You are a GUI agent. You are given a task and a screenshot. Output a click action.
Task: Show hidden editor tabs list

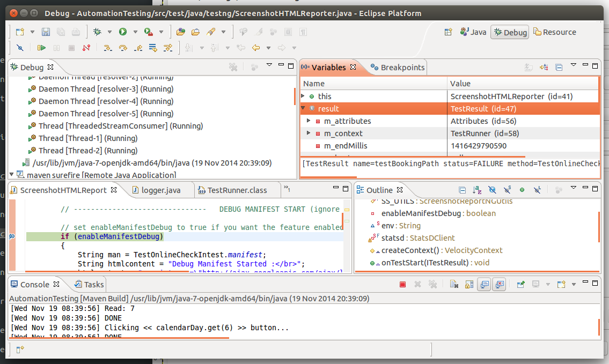(287, 189)
